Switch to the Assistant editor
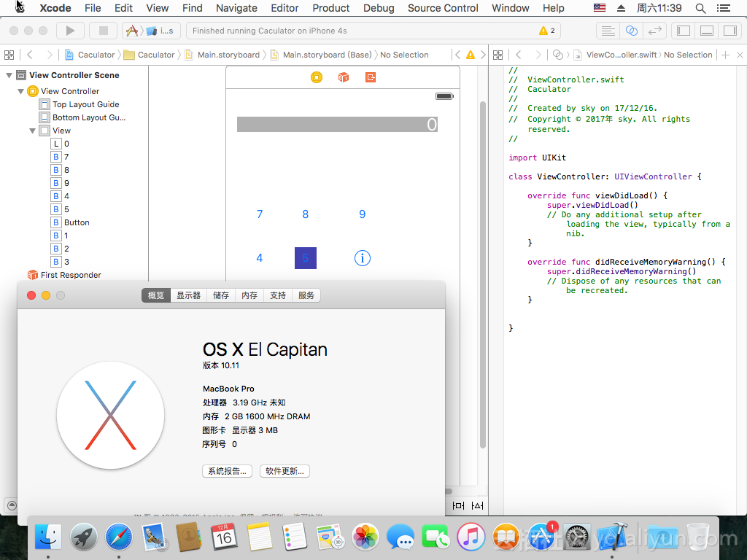 [631, 31]
